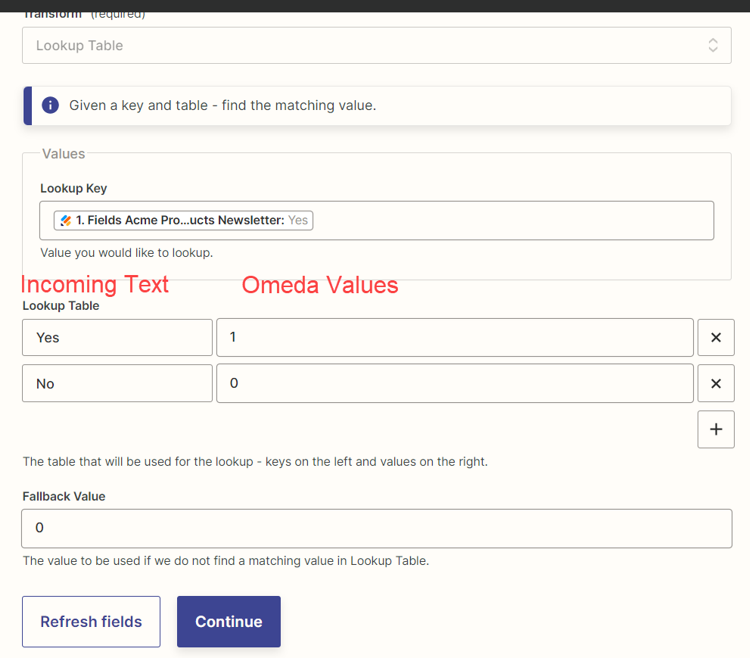Click the Lookup Key label
The image size is (750, 665).
(73, 188)
